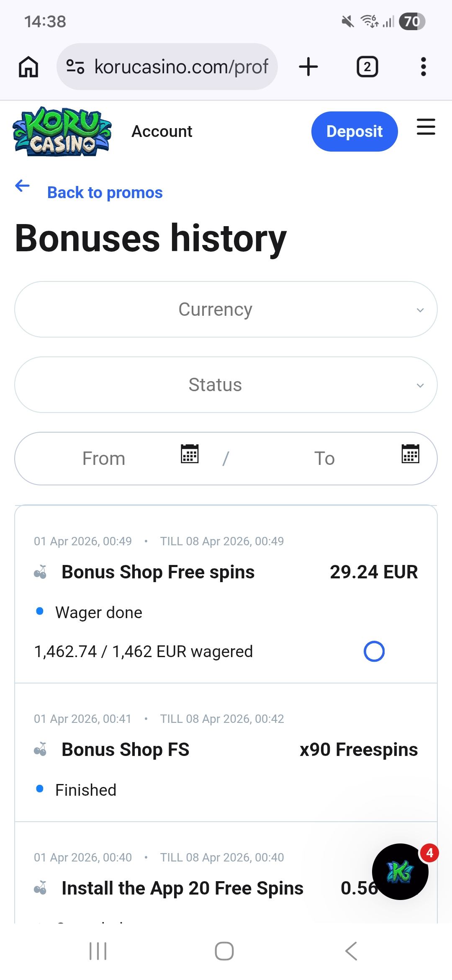
Task: Tap the Account header label
Action: [x=162, y=132]
